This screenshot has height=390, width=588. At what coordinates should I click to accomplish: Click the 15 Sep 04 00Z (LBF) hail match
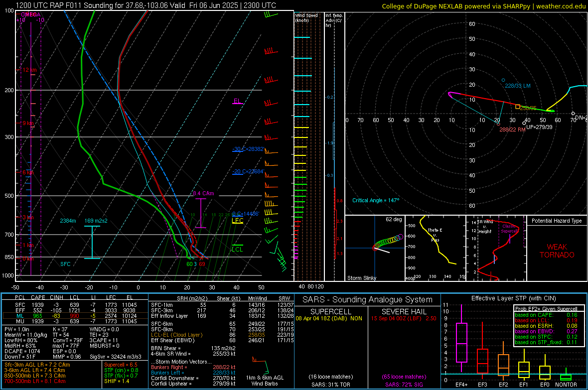tap(404, 318)
